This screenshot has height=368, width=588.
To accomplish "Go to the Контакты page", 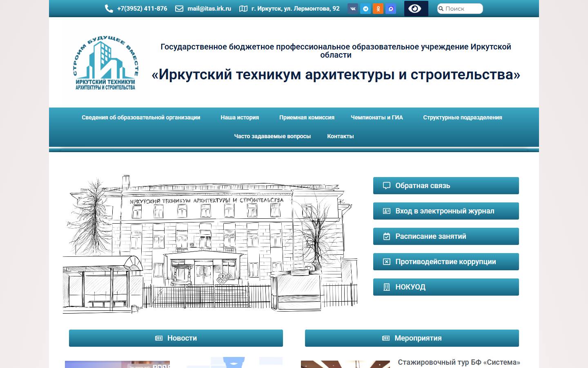I will coord(341,136).
